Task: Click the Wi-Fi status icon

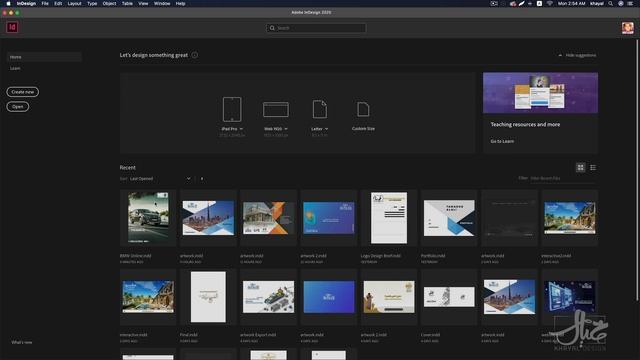Action: pyautogui.click(x=550, y=3)
